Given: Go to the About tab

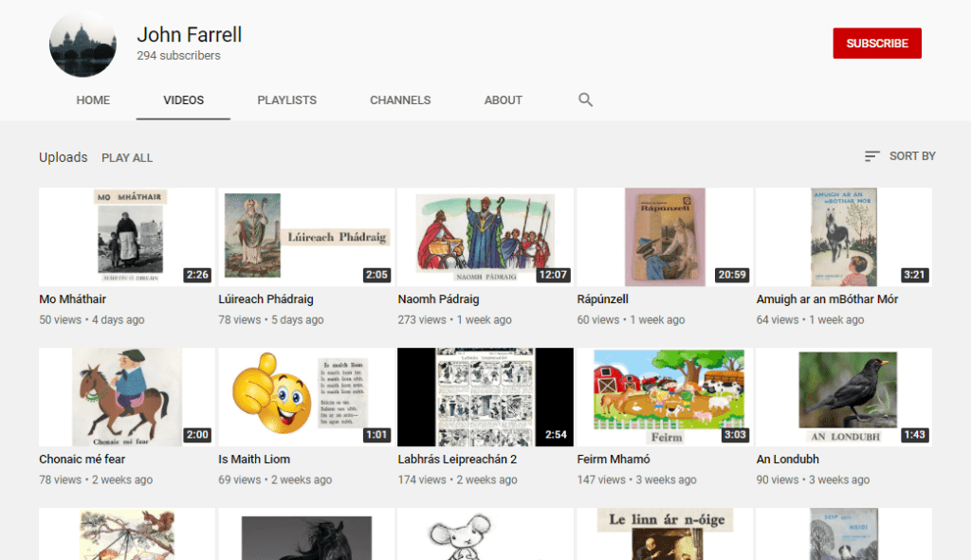Looking at the screenshot, I should click(x=503, y=99).
